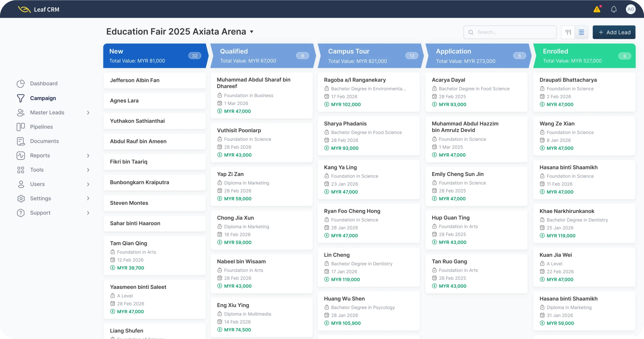Click the Pipelines sidebar icon
The image size is (644, 339).
click(21, 127)
